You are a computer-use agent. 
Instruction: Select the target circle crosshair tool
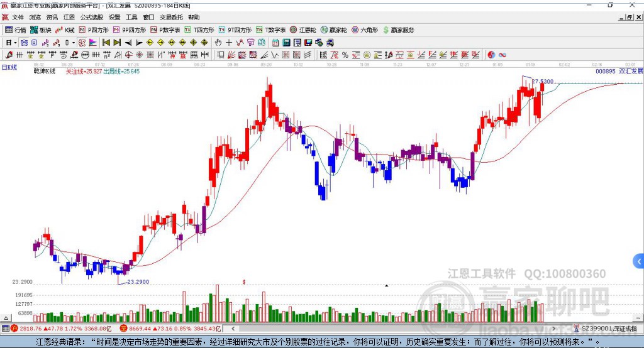pyautogui.click(x=128, y=55)
